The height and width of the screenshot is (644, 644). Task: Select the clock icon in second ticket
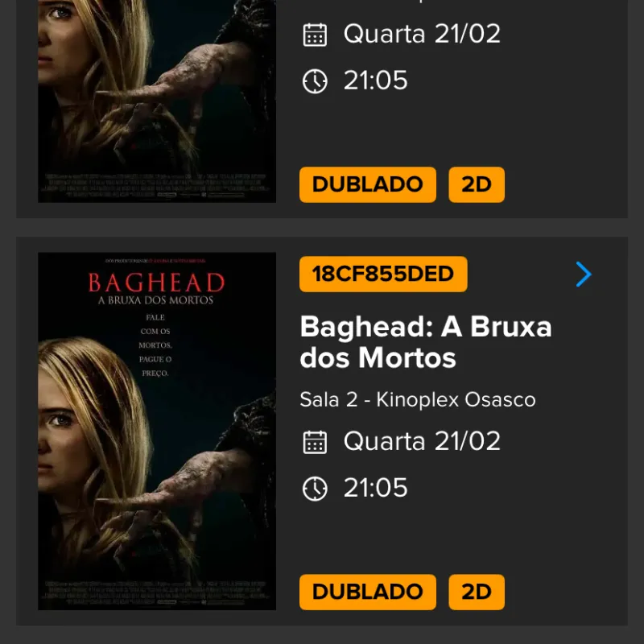315,489
